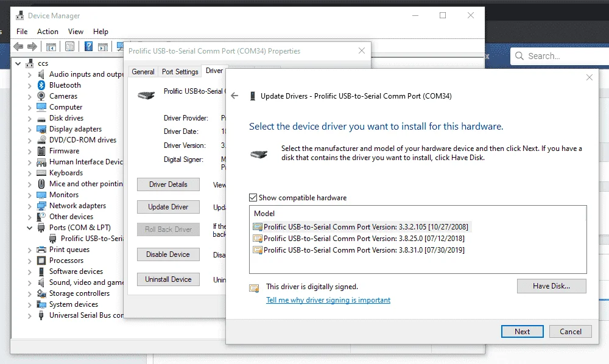Open the View menu

[x=76, y=32]
